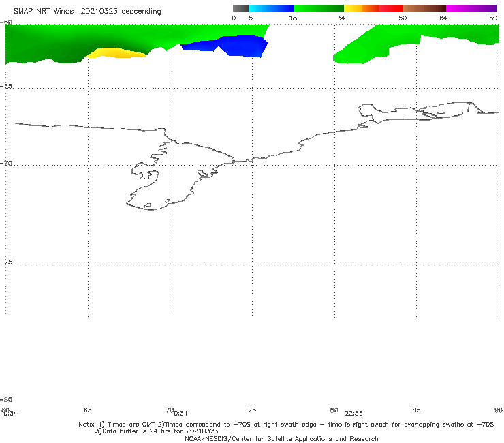Image resolution: width=504 pixels, height=443 pixels.
Task: Click '3)Data buffer is 24 hrs for 20210323' note
Action: 157,431
